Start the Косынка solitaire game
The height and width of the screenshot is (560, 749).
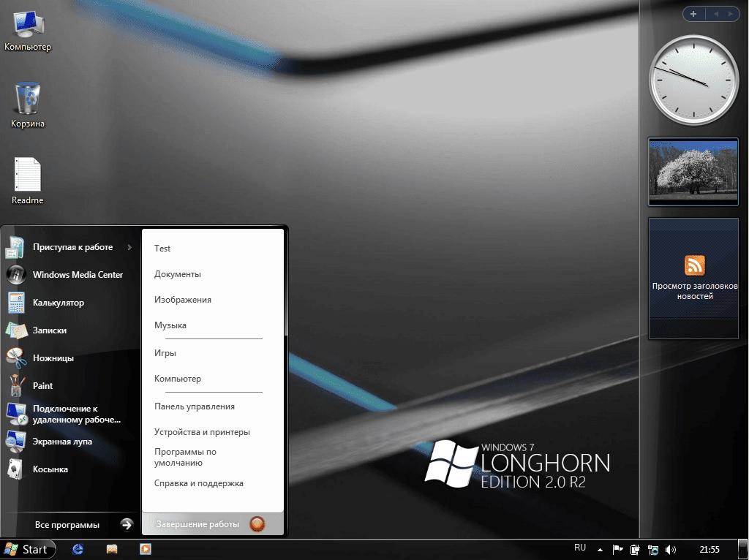click(69, 469)
